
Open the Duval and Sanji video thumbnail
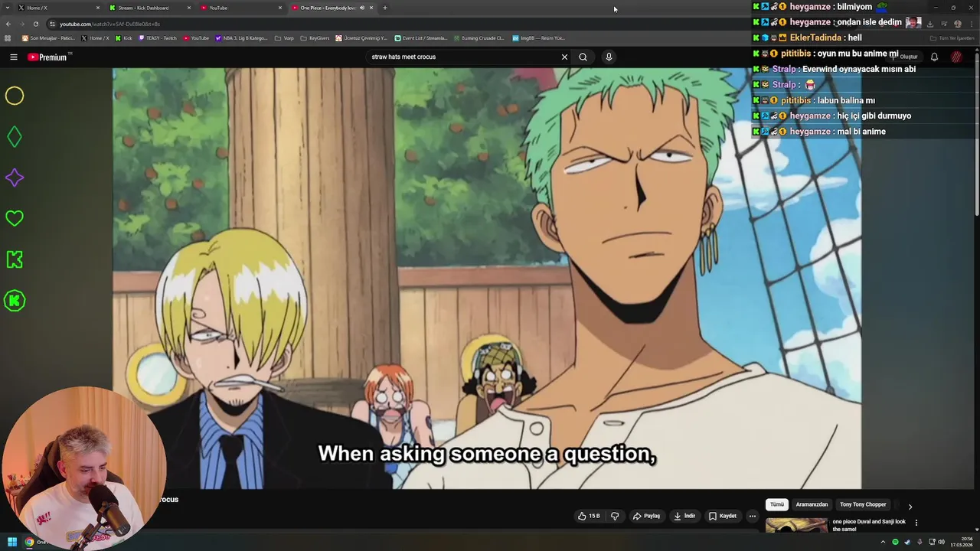[796, 526]
